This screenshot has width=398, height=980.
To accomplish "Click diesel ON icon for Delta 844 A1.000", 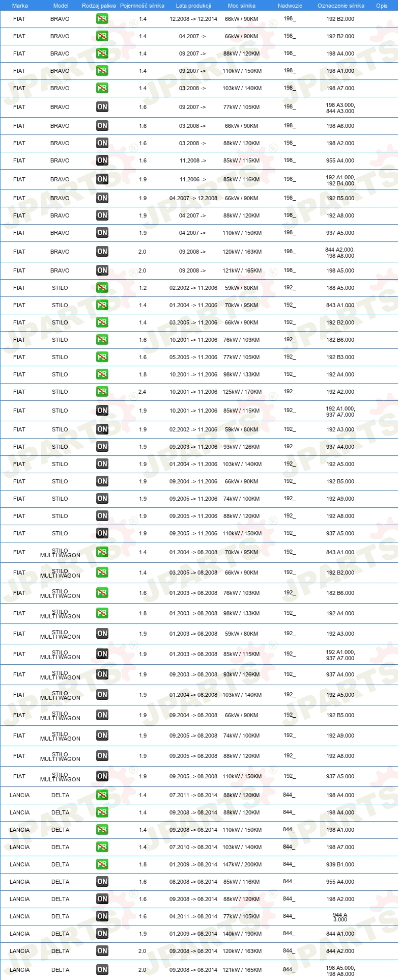I will [x=102, y=934].
